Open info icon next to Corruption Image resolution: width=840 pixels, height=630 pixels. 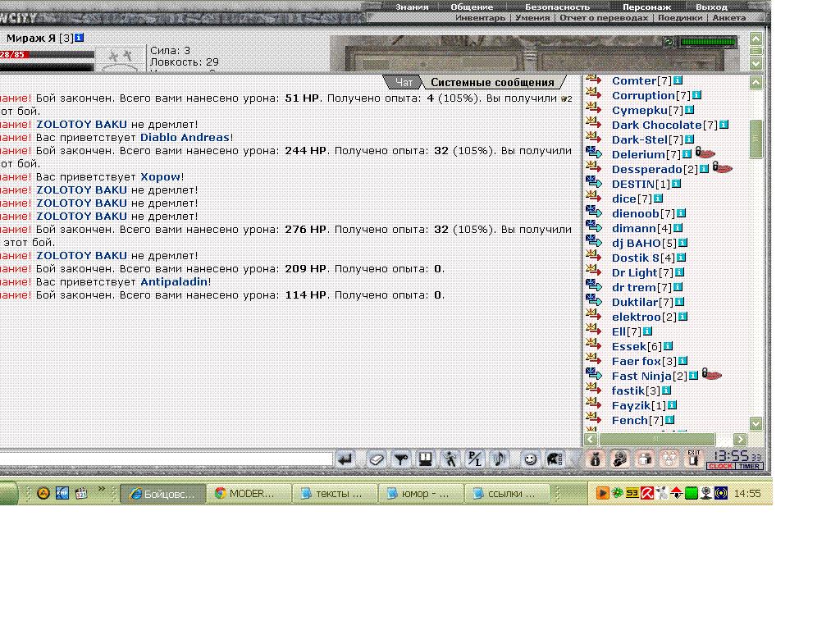[x=696, y=95]
